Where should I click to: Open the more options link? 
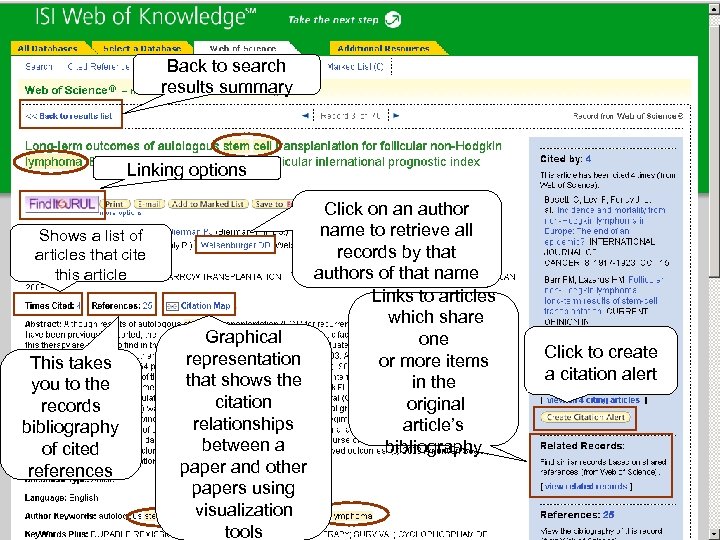pos(120,213)
